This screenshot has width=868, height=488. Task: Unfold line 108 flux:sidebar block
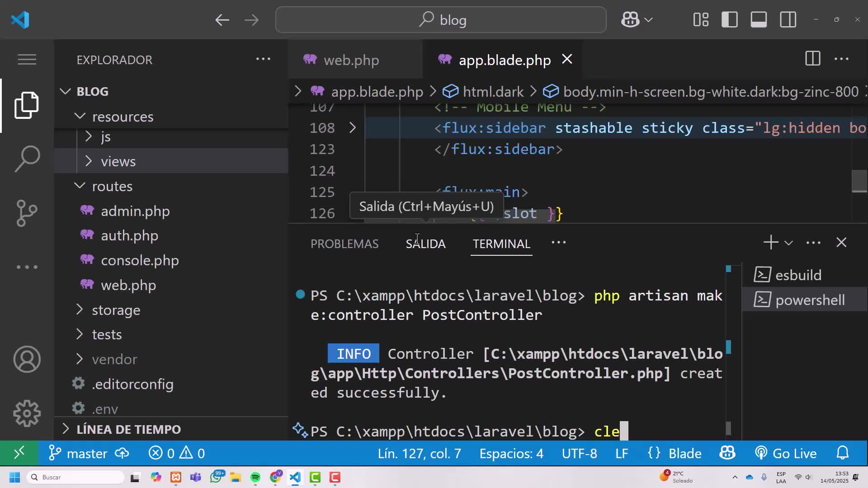click(352, 128)
